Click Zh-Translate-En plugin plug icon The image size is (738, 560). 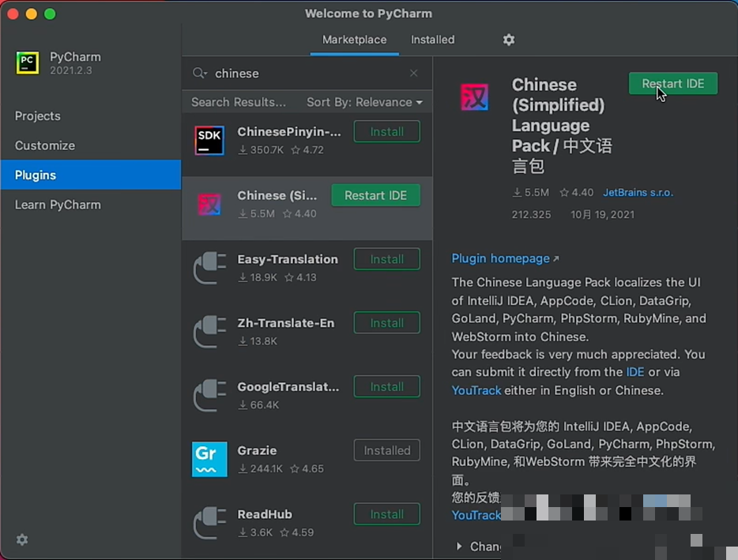[x=209, y=332]
